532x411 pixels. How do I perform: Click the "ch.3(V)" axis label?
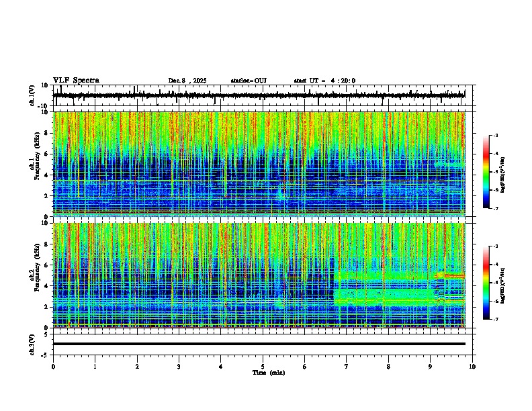(x=32, y=345)
